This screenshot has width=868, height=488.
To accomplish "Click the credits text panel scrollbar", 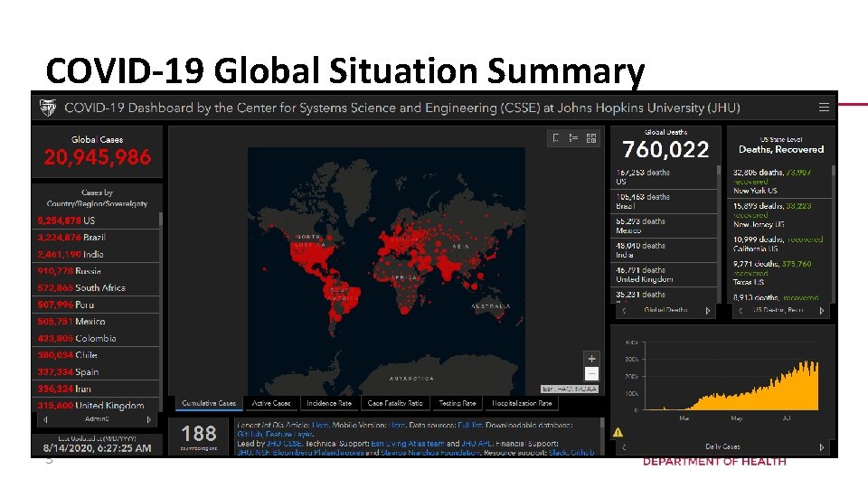I will pos(602,437).
